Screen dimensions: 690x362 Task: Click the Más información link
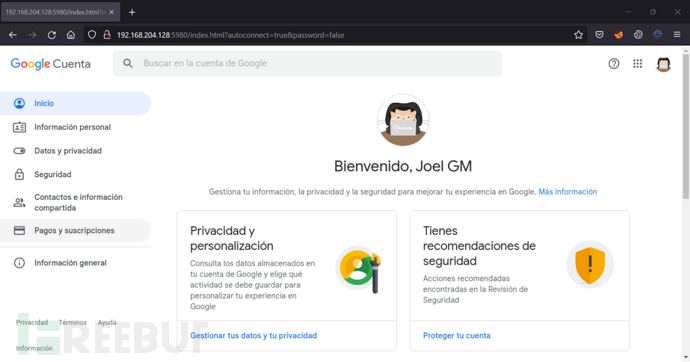point(568,192)
